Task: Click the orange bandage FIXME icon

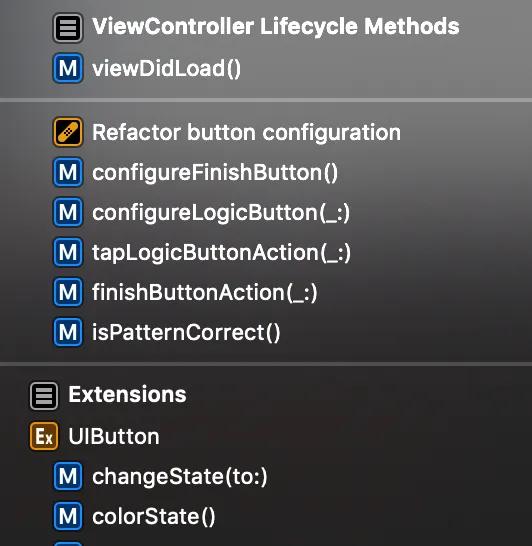Action: click(x=68, y=132)
